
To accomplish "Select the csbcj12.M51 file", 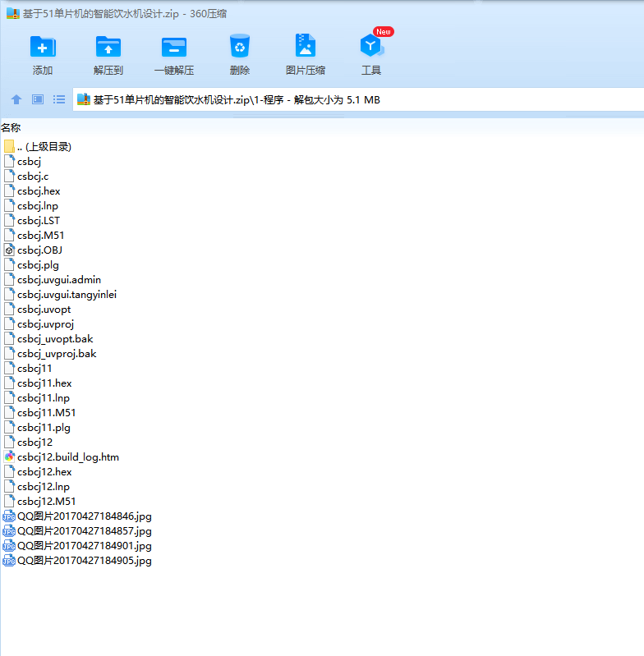I will click(x=39, y=501).
